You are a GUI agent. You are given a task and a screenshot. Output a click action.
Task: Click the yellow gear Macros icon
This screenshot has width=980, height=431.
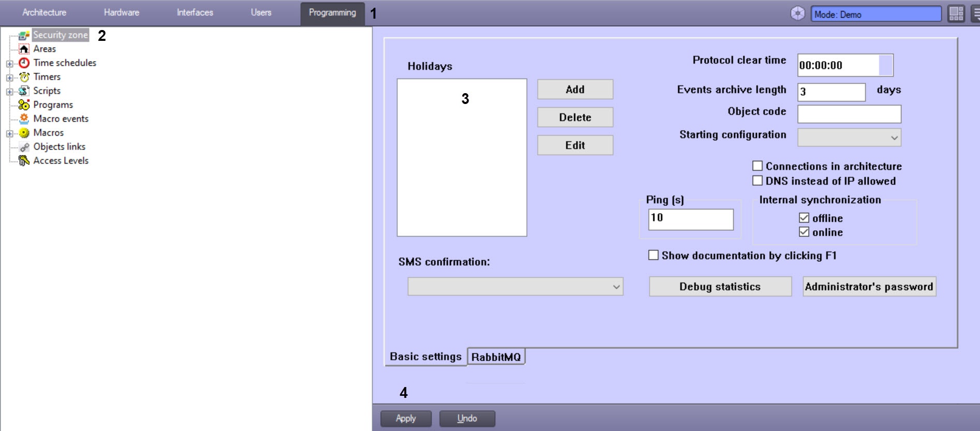tap(24, 133)
